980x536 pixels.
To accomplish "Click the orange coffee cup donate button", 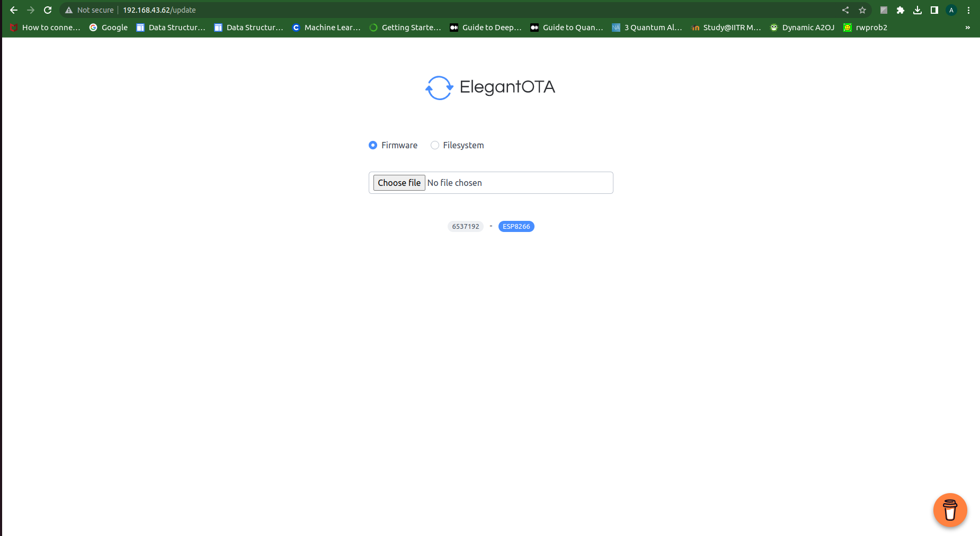I will point(950,510).
